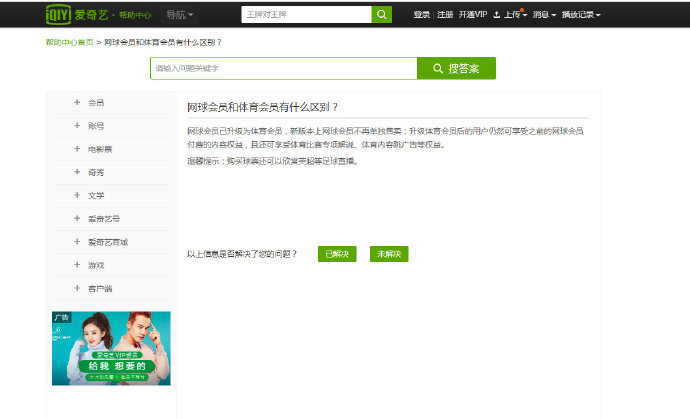Click the plus icon beside 电影票
Viewport: 690px width, 419px height.
[77, 148]
